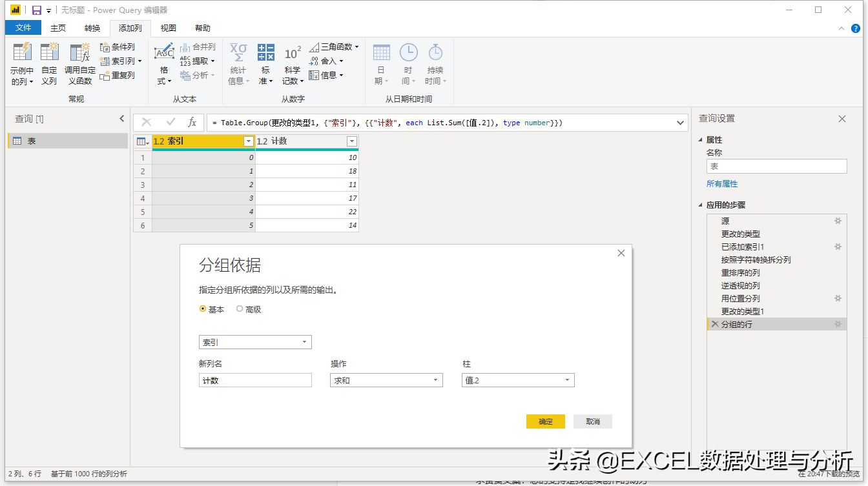
Task: Open gear settings for 用位置分列 step
Action: tap(838, 298)
